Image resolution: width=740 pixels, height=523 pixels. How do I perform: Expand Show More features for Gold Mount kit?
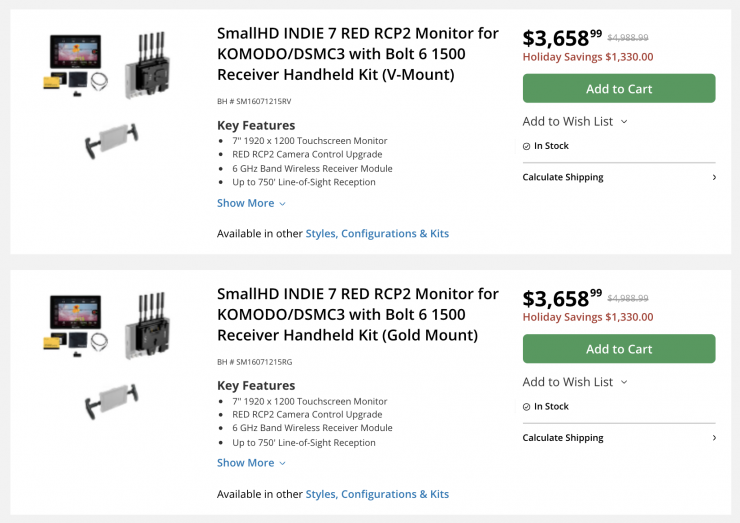coord(251,463)
